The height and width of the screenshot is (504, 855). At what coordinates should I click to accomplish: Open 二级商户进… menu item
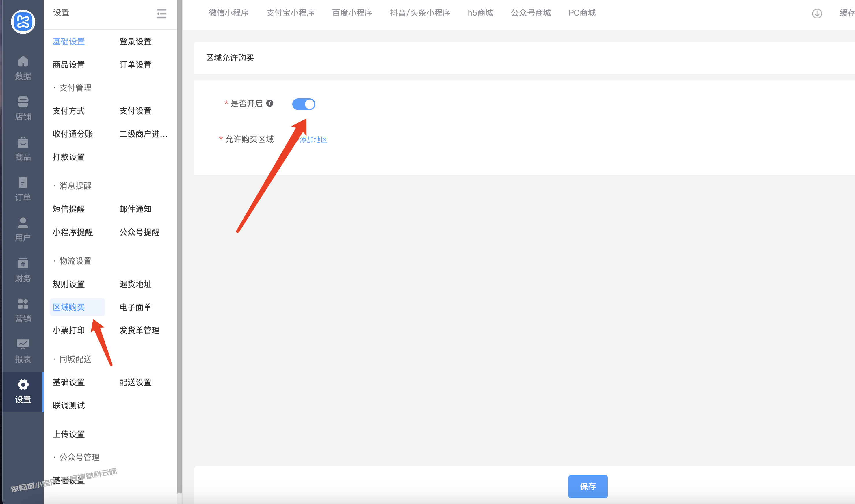(143, 134)
